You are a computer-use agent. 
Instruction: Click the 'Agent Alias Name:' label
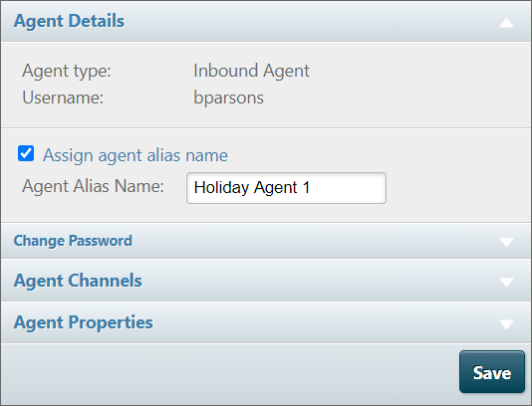93,186
